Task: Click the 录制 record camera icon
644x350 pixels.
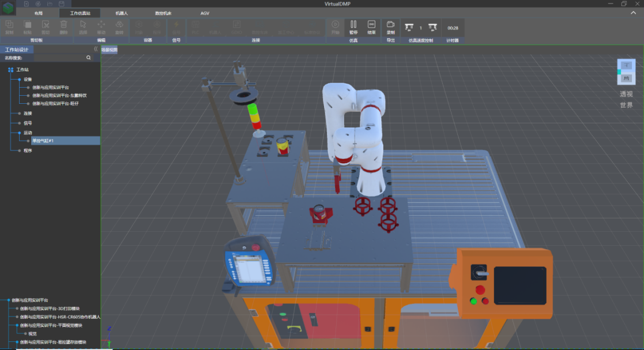Action: click(x=390, y=28)
